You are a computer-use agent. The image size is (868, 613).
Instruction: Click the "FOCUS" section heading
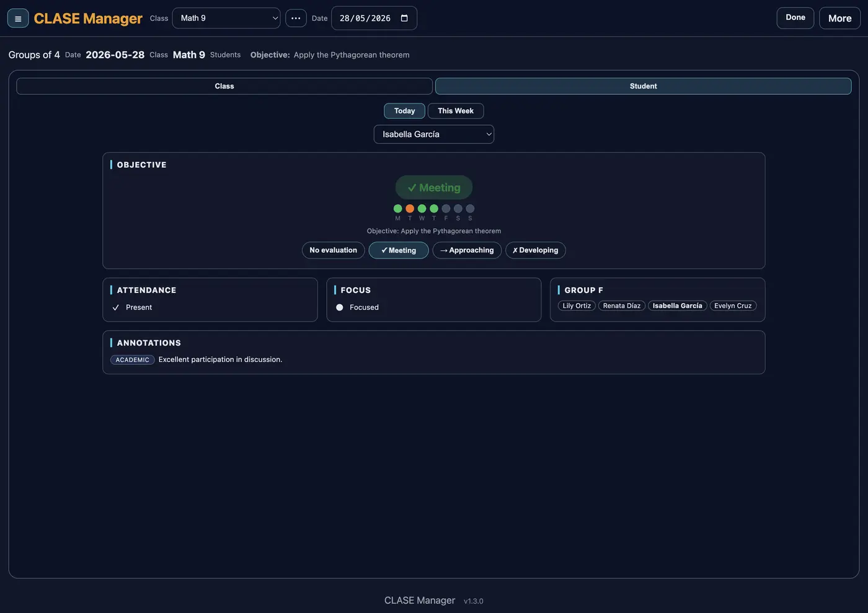coord(355,290)
